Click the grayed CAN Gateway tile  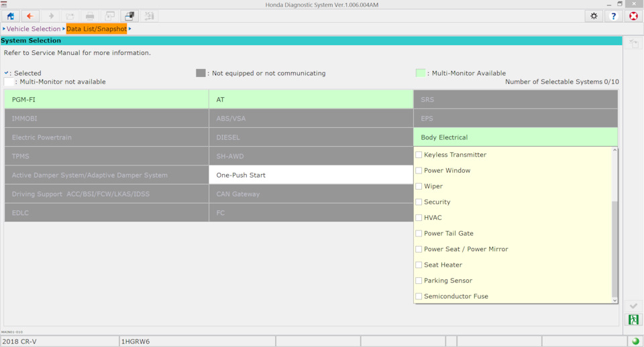(x=311, y=194)
